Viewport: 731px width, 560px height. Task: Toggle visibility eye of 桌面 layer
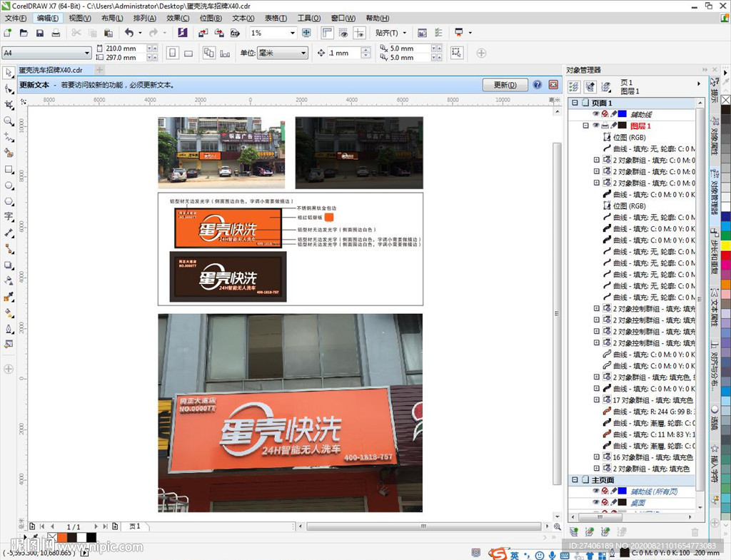[x=596, y=502]
